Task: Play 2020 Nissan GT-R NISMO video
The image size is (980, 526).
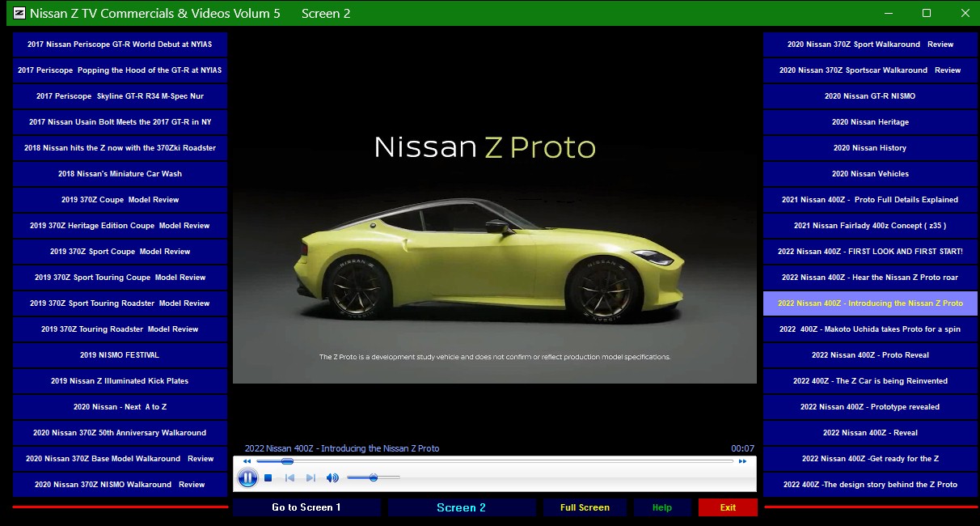Action: [870, 96]
